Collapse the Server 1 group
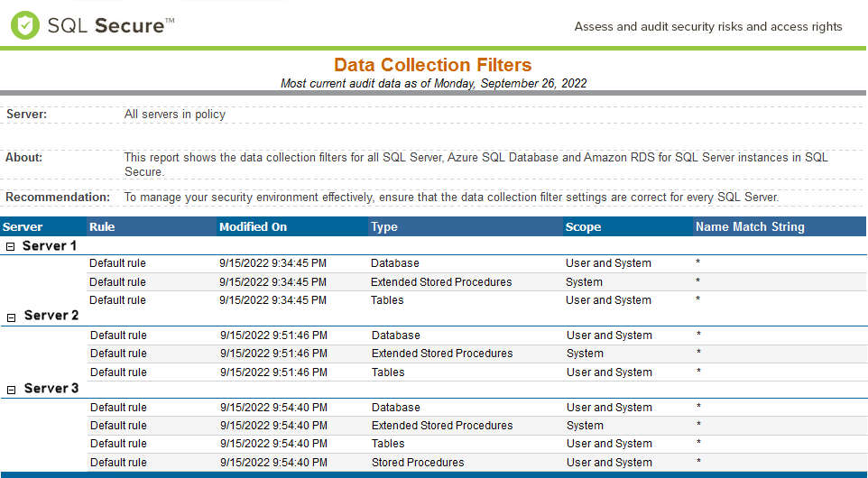The height and width of the screenshot is (478, 868). pos(10,246)
